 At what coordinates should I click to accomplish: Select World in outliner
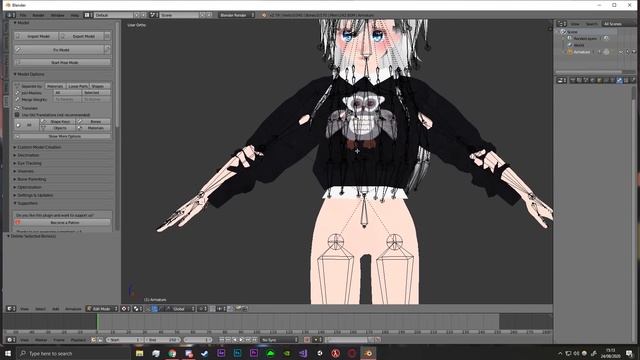(x=579, y=45)
